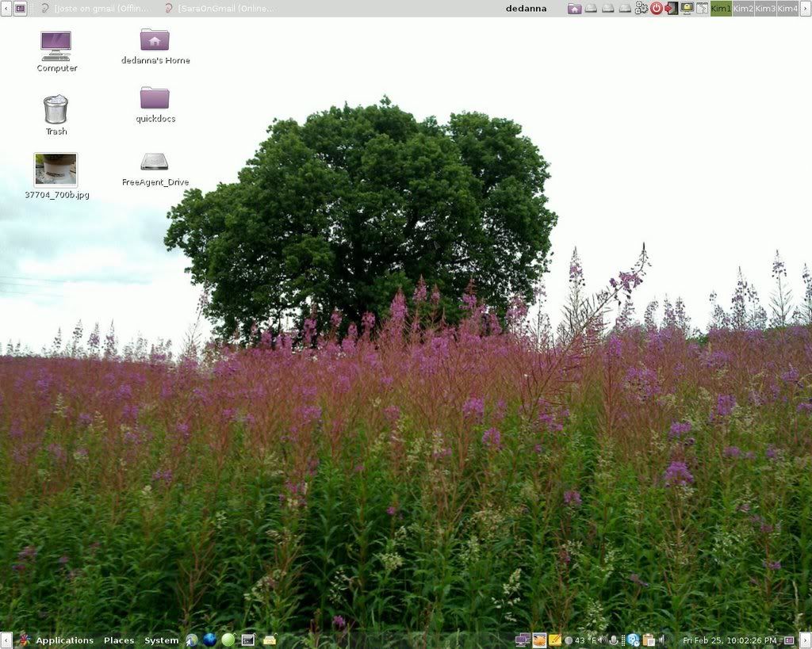The image size is (812, 649).
Task: Click the clipboard manager tray icon
Action: pos(648,639)
